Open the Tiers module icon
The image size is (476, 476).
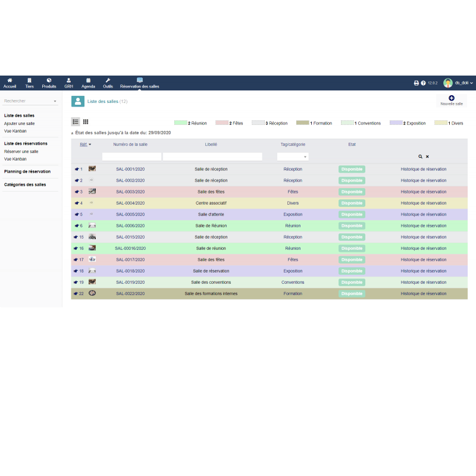click(x=29, y=80)
